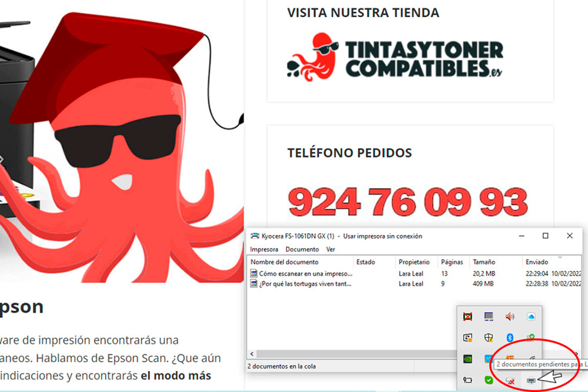This screenshot has width=588, height=392.
Task: Click the Kyocera printer icon in the title bar
Action: (255, 236)
